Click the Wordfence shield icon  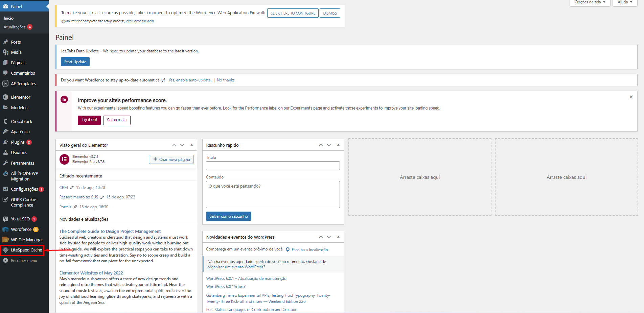click(x=5, y=229)
